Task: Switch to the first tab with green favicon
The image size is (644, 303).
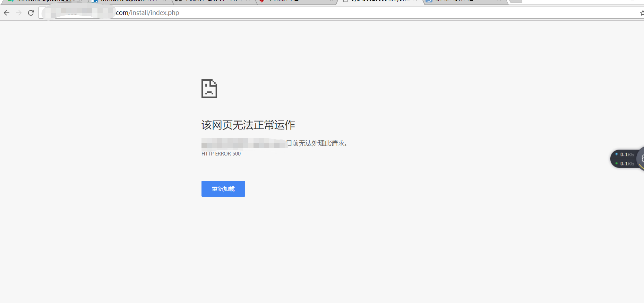Action: pos(42,1)
